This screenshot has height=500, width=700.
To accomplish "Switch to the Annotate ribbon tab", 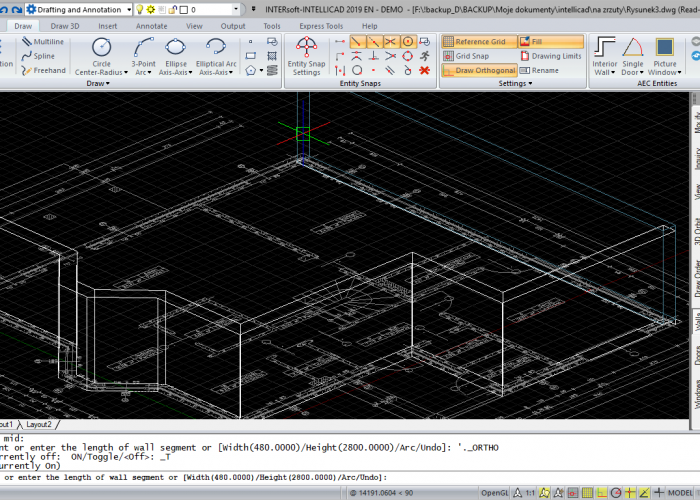I will click(x=151, y=26).
